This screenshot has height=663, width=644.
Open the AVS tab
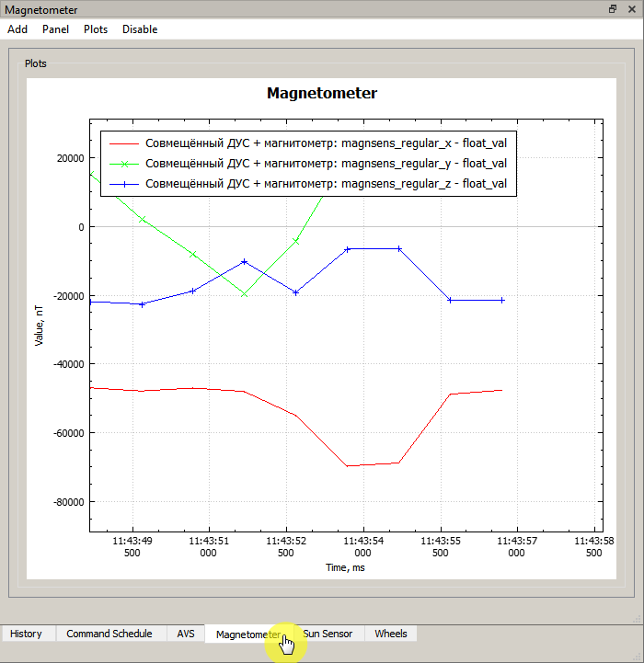pyautogui.click(x=186, y=634)
